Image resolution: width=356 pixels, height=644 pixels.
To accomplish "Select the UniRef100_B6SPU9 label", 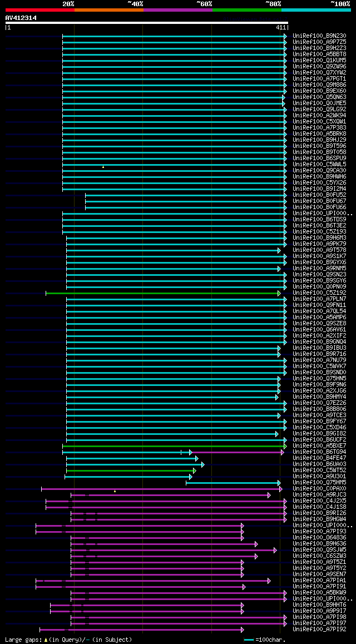I will (x=319, y=158).
